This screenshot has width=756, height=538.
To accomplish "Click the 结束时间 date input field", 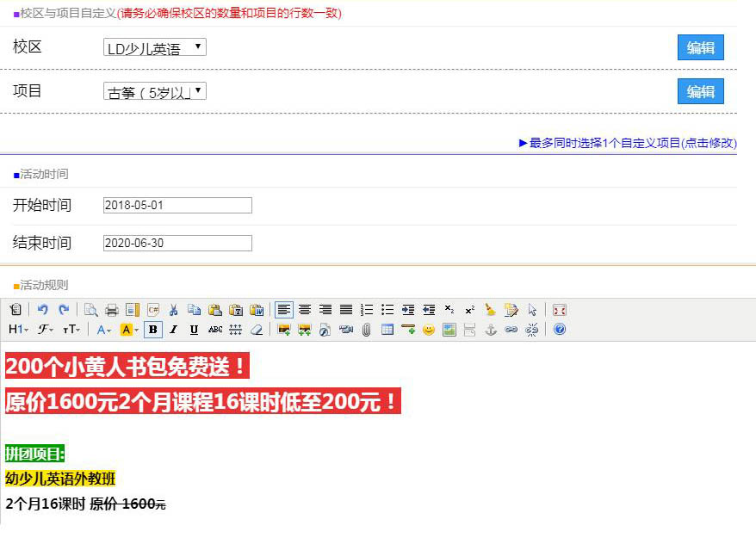I will coord(177,243).
